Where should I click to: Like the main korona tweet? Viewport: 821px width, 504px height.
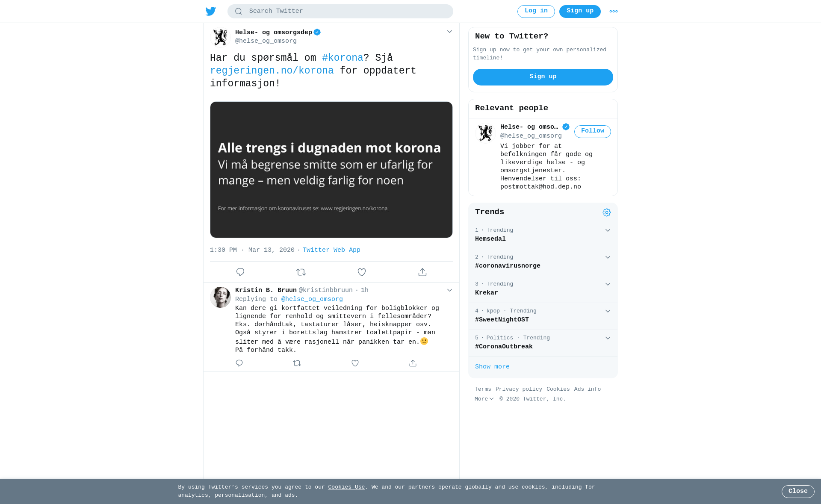click(x=362, y=272)
